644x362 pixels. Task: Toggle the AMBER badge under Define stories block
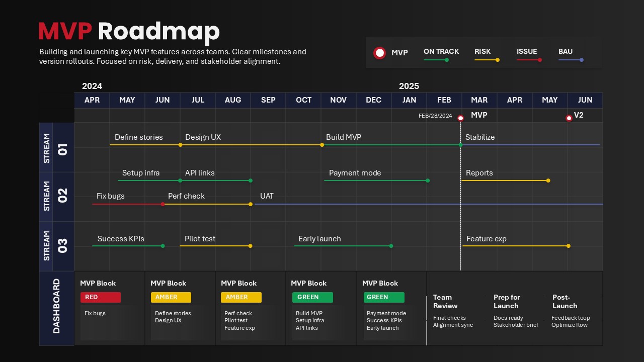pos(171,297)
